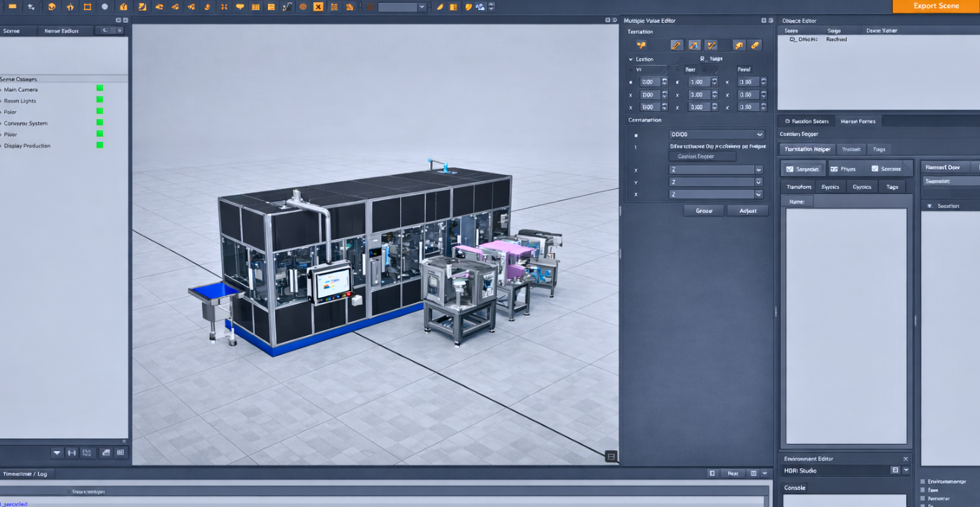Click the orange X icon in the top toolbar
The image size is (980, 507).
pyautogui.click(x=318, y=6)
